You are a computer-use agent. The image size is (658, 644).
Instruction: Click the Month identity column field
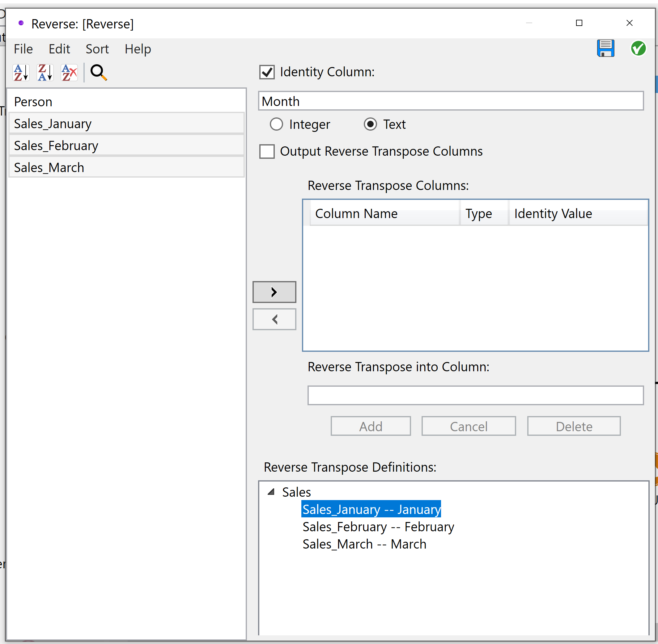[451, 101]
